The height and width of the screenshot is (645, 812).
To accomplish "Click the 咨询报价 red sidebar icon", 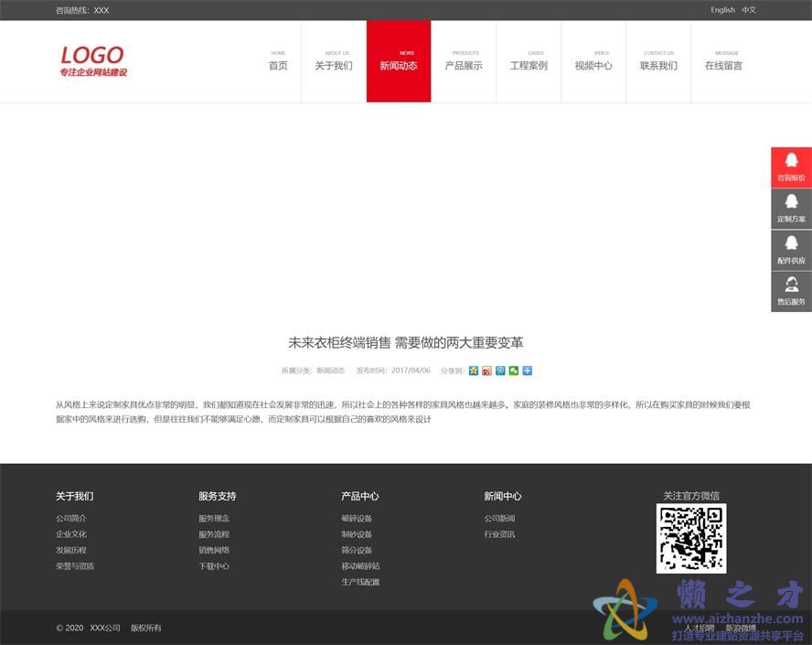I will click(x=791, y=167).
